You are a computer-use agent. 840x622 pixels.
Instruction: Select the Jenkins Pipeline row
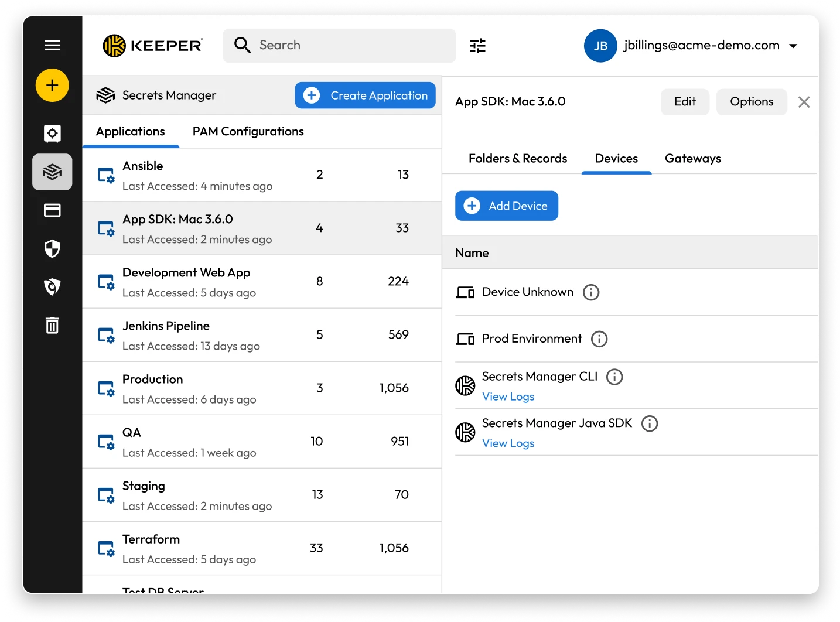[262, 335]
